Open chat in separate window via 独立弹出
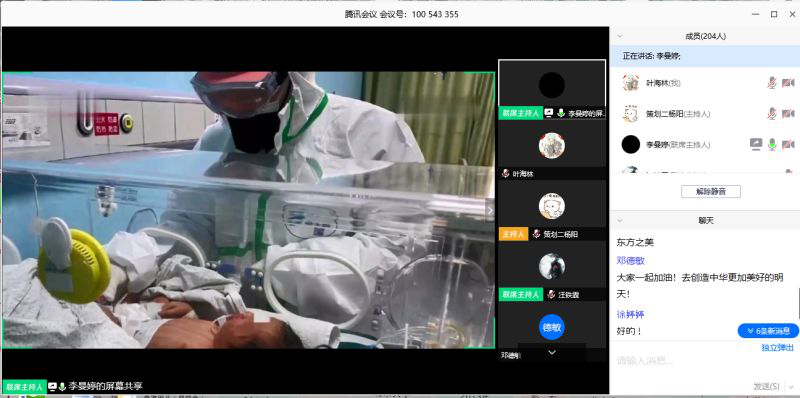800x398 pixels. [778, 348]
